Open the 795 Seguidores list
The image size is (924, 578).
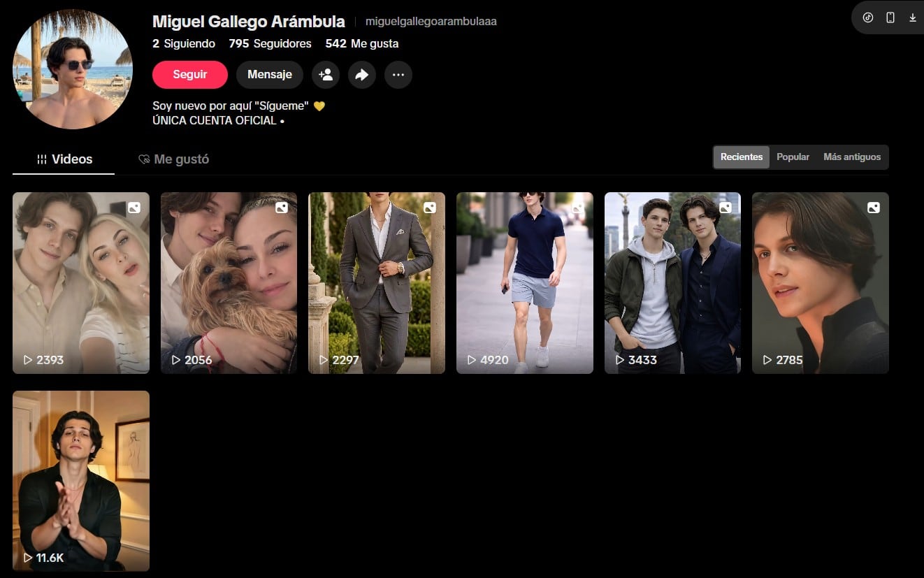tap(270, 43)
